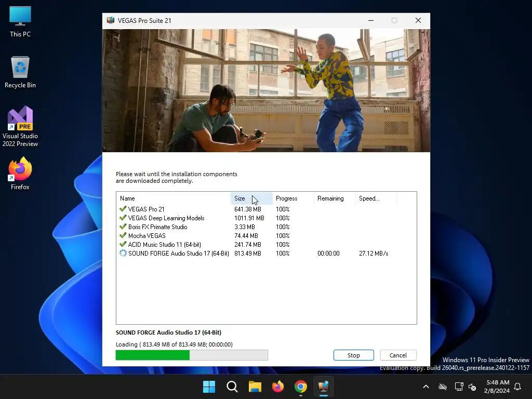The image size is (532, 399).
Task: Click the 3.33 MB size value
Action: tap(244, 227)
